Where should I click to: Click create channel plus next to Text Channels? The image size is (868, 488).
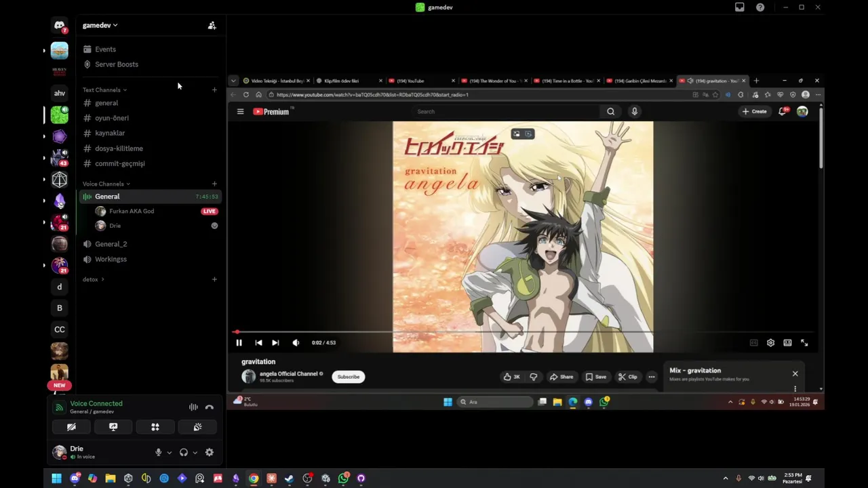[214, 89]
